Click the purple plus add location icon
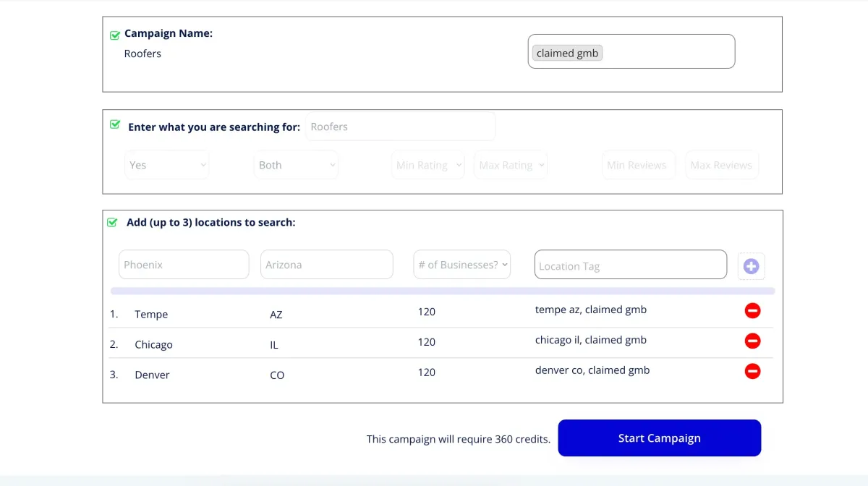Image resolution: width=868 pixels, height=486 pixels. click(x=751, y=266)
